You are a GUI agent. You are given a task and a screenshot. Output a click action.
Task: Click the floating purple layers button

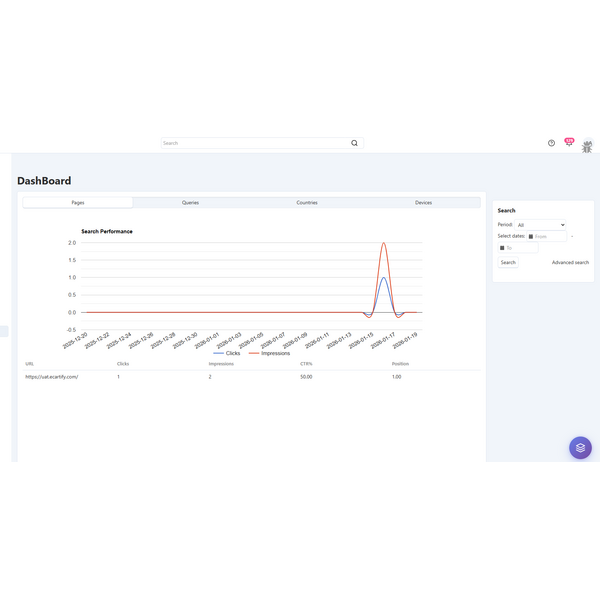pos(580,447)
